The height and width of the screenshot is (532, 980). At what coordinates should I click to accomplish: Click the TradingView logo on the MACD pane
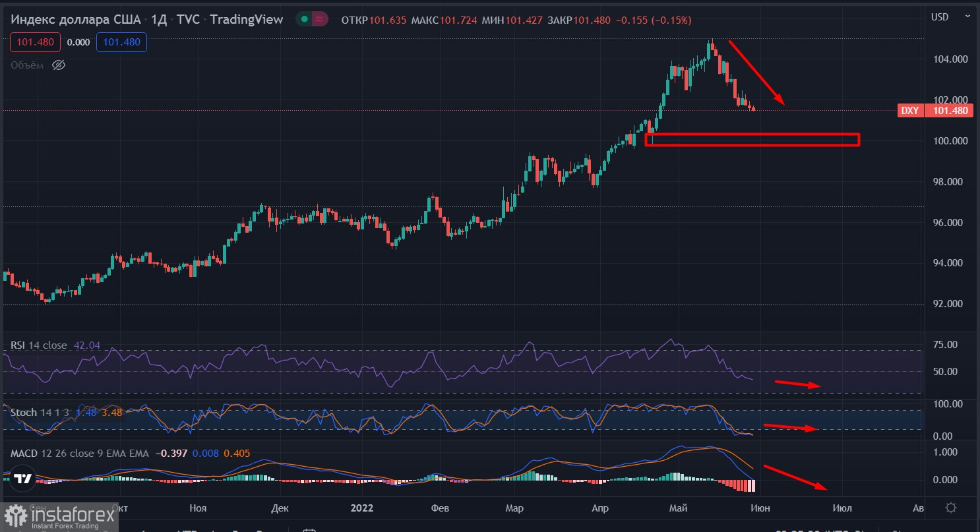pyautogui.click(x=24, y=479)
